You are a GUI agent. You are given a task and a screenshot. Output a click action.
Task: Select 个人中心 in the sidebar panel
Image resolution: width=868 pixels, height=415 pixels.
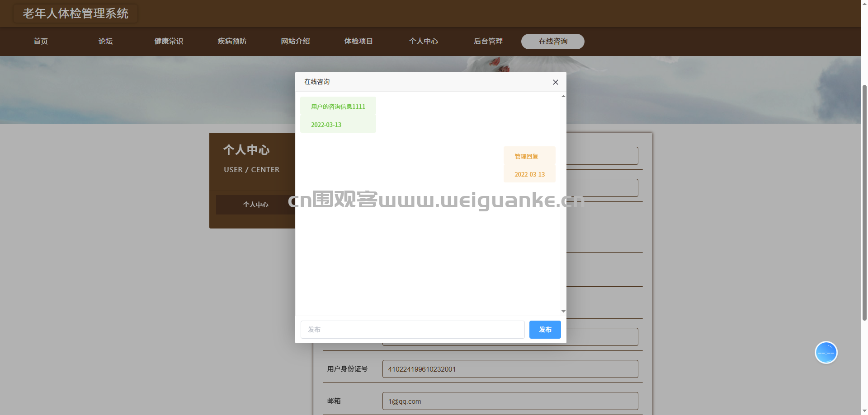tap(256, 205)
